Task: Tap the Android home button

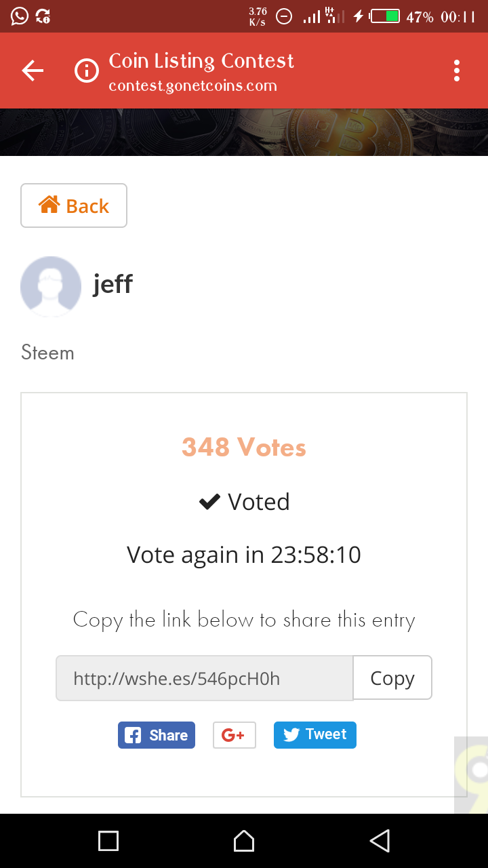Action: pos(244,841)
